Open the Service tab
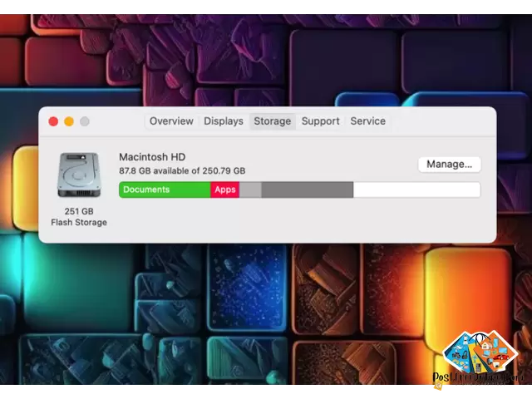This screenshot has width=532, height=399. point(367,121)
